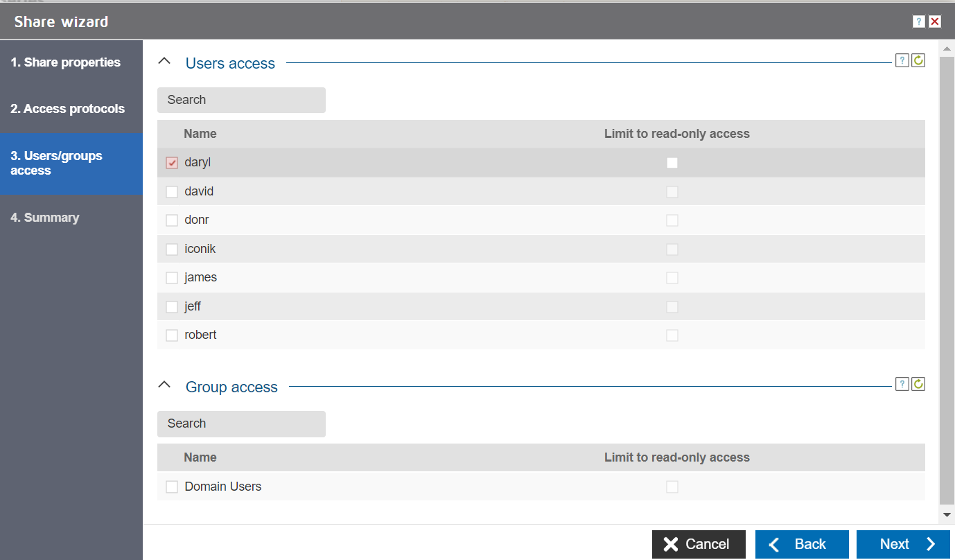Click the Cancel button

(x=699, y=544)
